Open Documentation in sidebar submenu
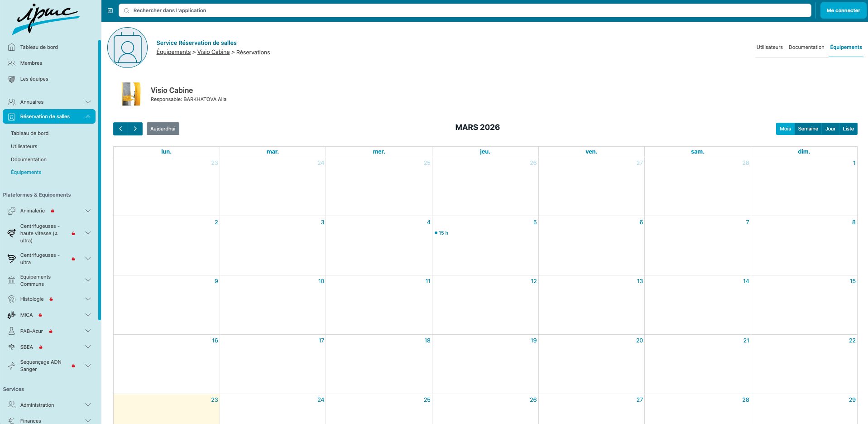The image size is (868, 424). (x=29, y=159)
